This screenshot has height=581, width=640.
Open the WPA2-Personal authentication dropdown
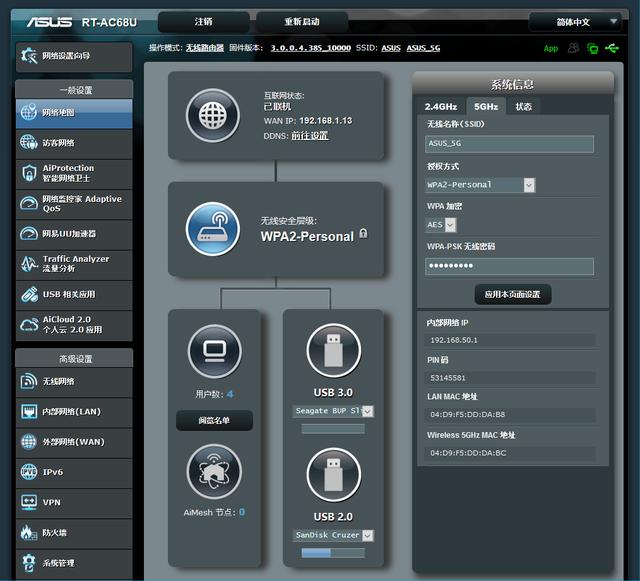pos(480,185)
